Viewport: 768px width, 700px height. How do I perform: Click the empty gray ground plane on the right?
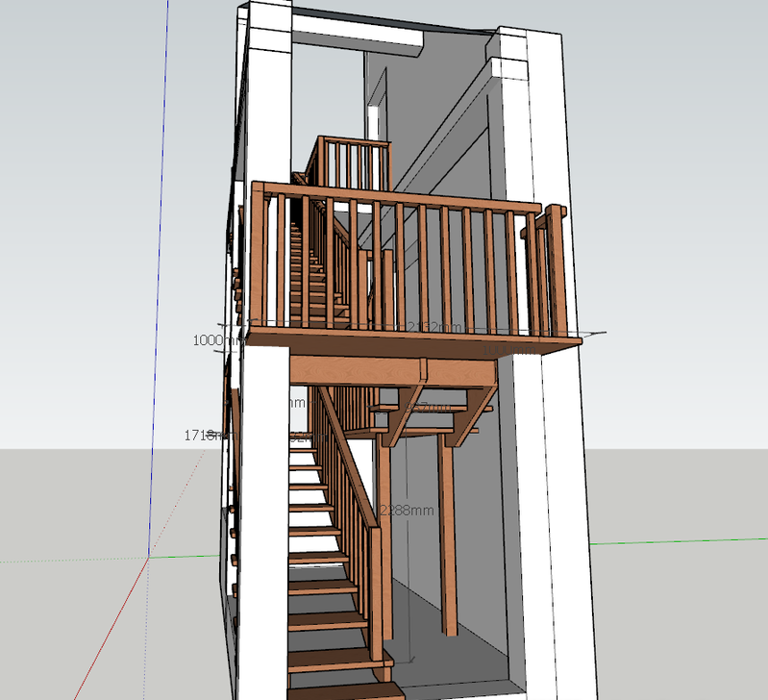(673, 625)
